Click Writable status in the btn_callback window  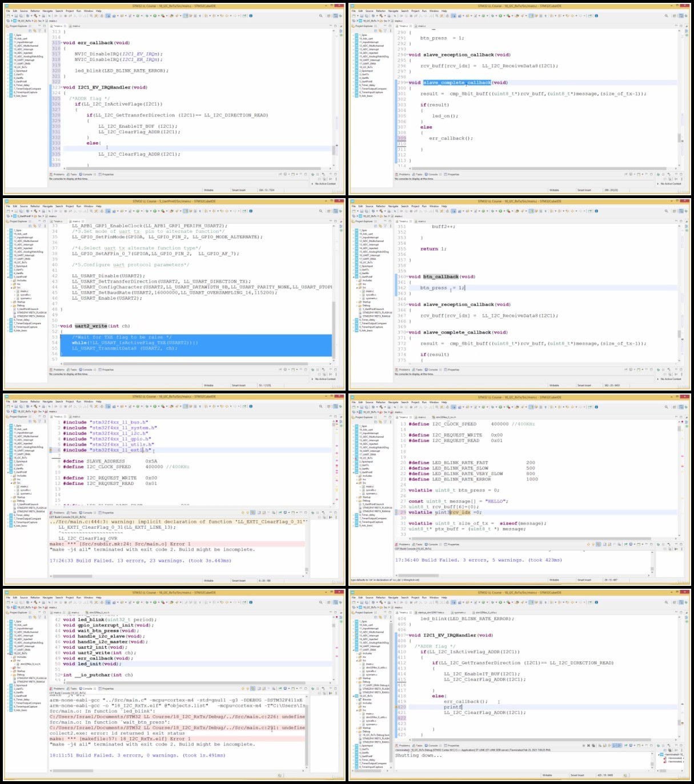click(x=555, y=385)
